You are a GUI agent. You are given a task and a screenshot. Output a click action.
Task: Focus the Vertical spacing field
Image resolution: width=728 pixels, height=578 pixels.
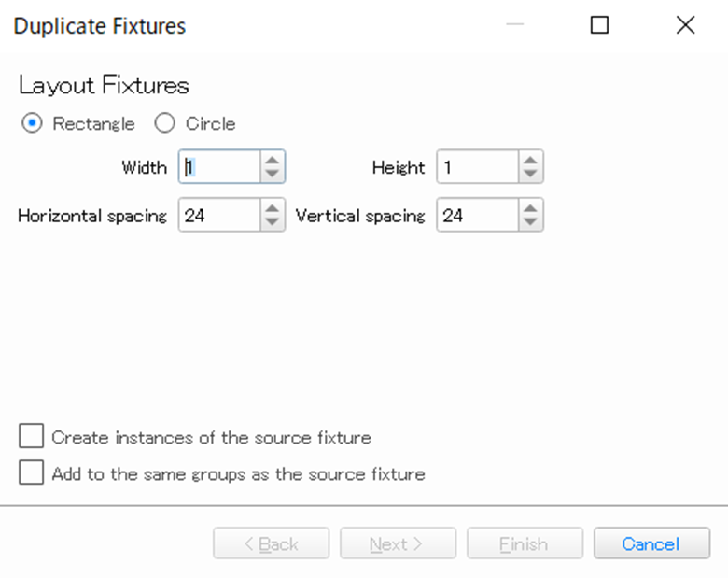click(477, 216)
